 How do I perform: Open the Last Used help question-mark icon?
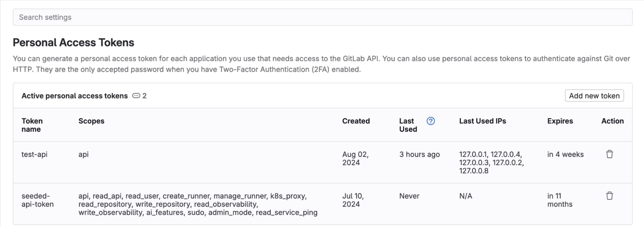(430, 121)
